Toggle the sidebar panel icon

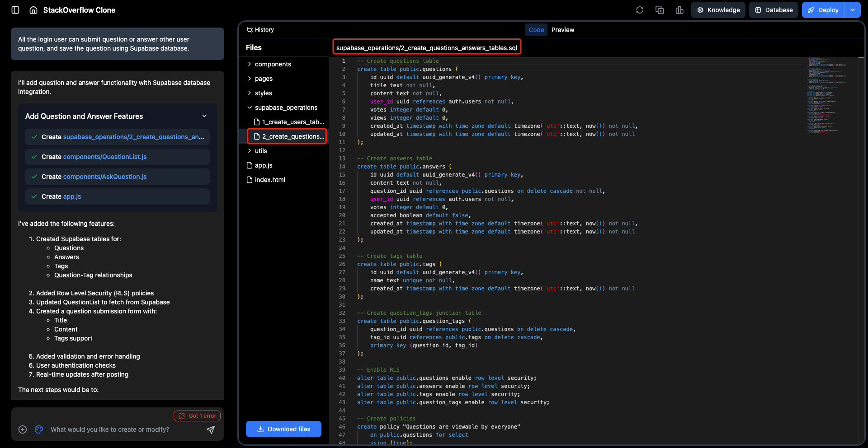click(15, 10)
